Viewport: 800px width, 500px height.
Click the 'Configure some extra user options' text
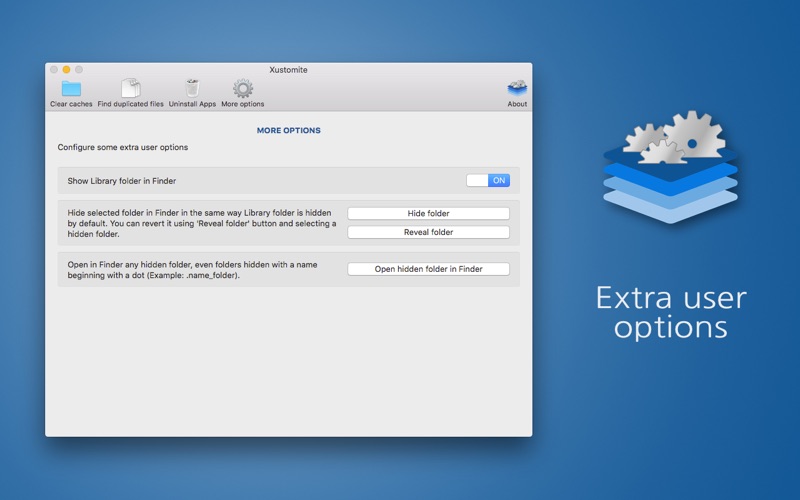123,147
